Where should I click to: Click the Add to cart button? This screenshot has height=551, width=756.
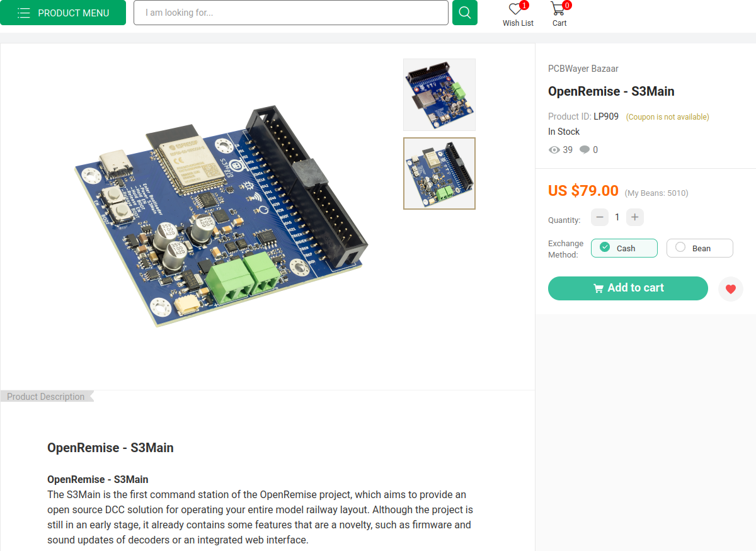coord(628,288)
